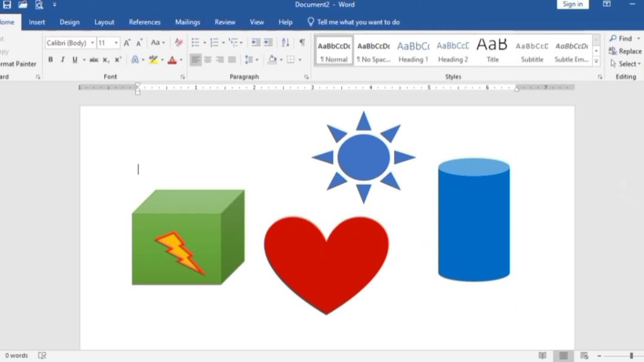The width and height of the screenshot is (644, 362).
Task: Click the Sort icon in Paragraph group
Action: pyautogui.click(x=285, y=43)
